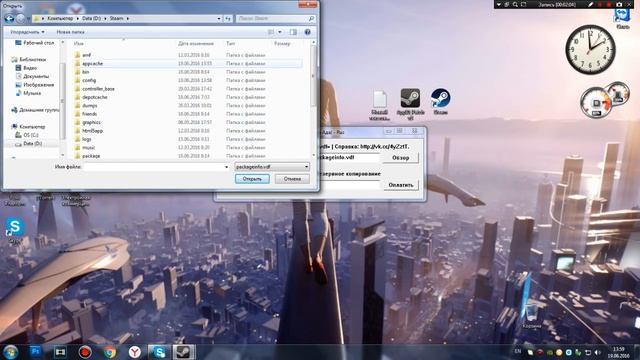Click the Windows Start button
640x360 pixels.
[10, 352]
